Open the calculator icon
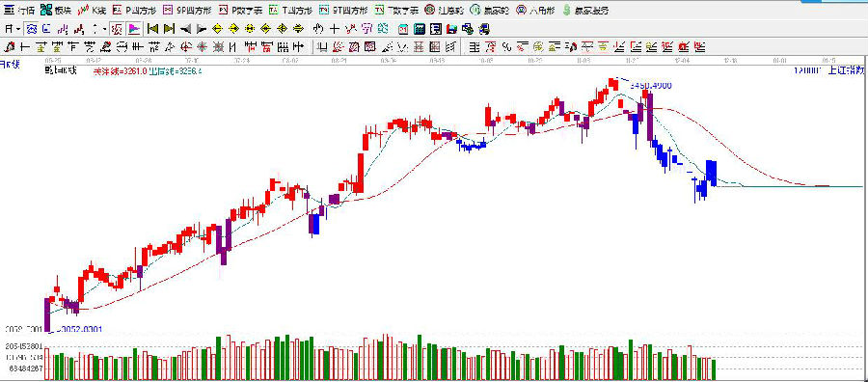This screenshot has width=868, height=382. 420,29
